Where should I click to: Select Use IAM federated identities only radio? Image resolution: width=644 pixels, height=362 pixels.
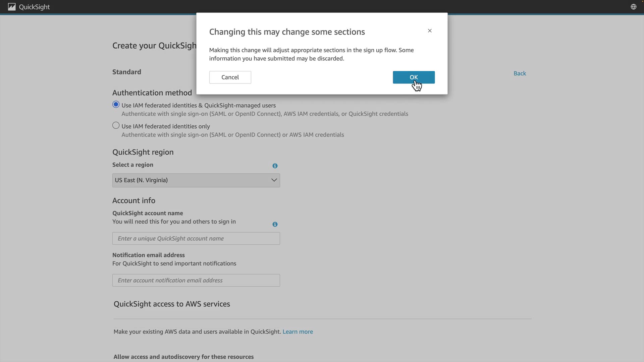pyautogui.click(x=116, y=126)
